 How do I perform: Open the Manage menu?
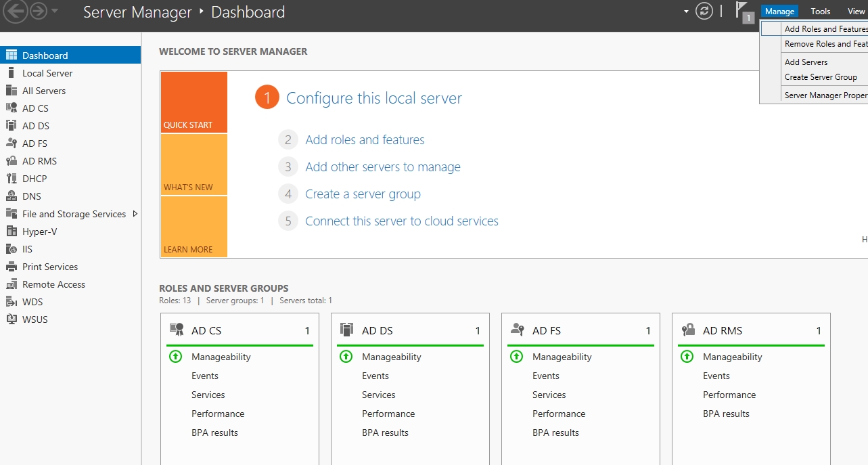tap(779, 12)
